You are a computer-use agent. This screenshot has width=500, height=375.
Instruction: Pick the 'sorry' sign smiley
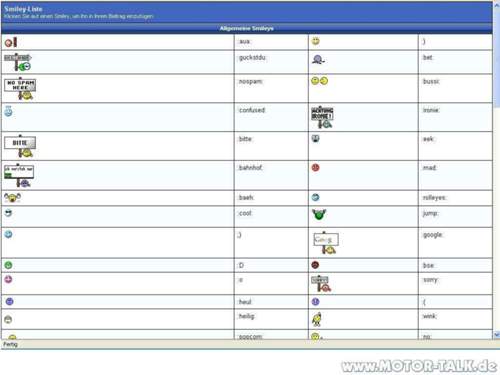click(321, 284)
